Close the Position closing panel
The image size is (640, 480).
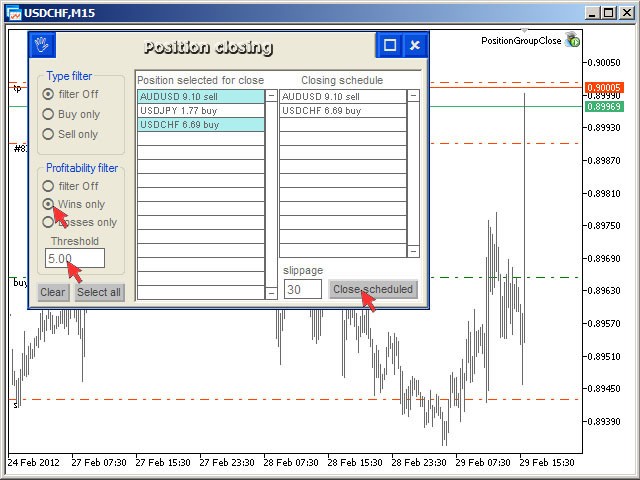(x=415, y=46)
